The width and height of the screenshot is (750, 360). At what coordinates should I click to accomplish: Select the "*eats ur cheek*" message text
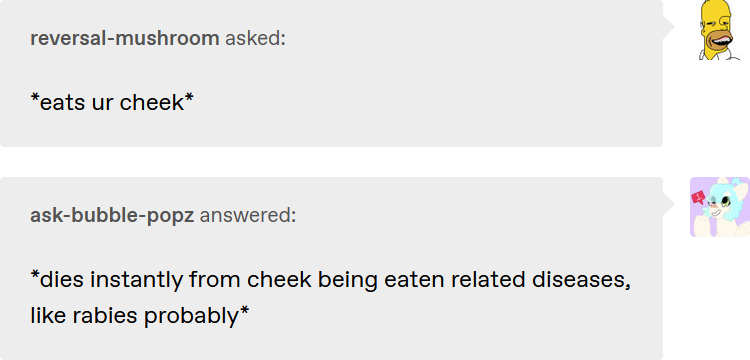point(112,102)
